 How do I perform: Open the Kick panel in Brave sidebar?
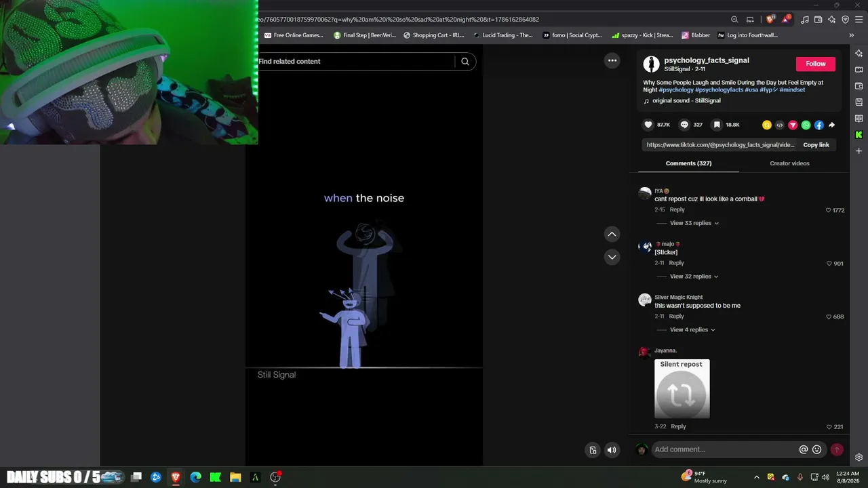click(859, 135)
